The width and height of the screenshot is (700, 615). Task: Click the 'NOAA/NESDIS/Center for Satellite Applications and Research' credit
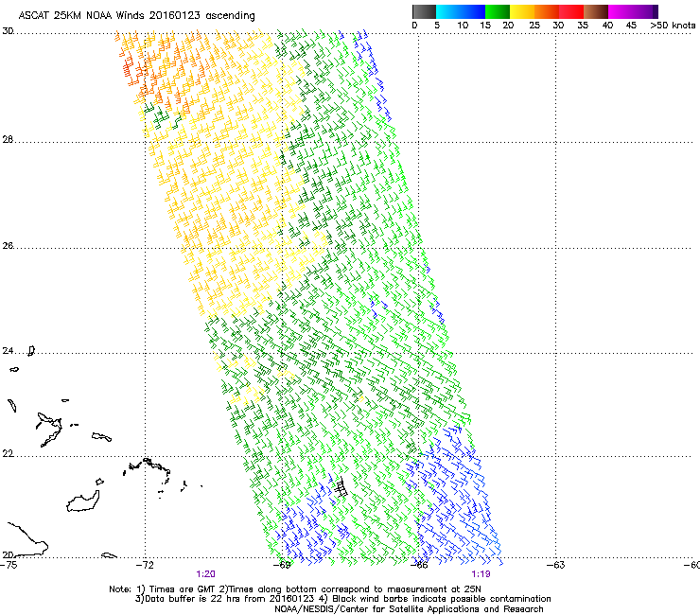[409, 609]
